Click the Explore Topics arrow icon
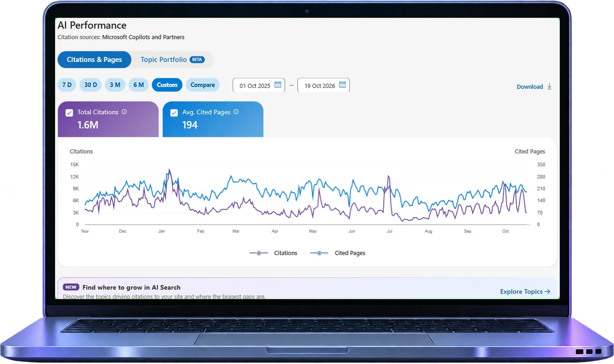 point(547,292)
